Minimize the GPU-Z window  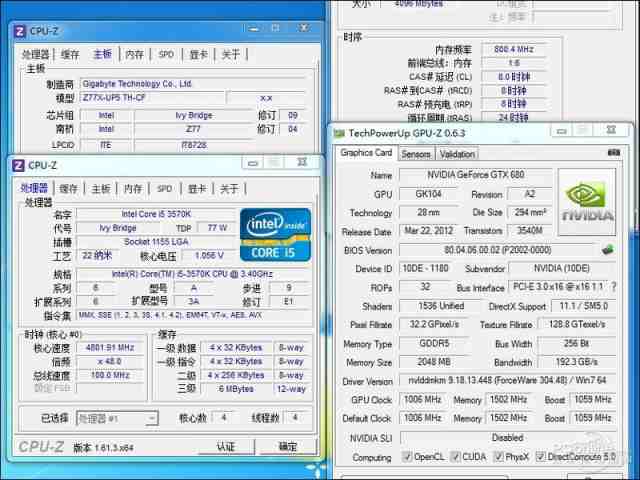tap(562, 131)
